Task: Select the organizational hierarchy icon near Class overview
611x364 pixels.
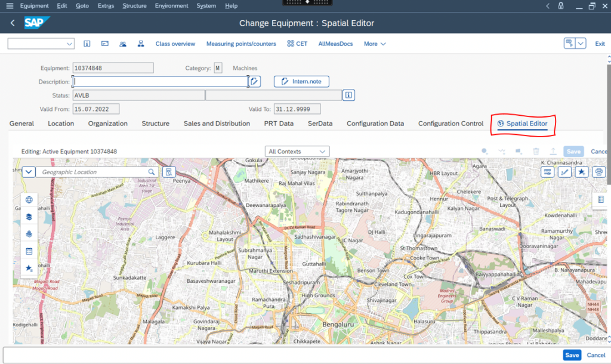Action: pyautogui.click(x=140, y=44)
